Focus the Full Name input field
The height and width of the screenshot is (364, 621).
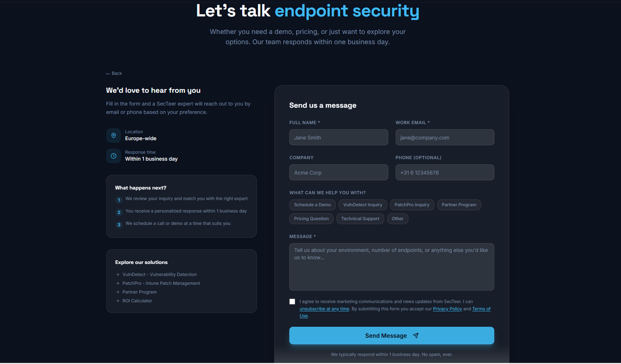339,137
